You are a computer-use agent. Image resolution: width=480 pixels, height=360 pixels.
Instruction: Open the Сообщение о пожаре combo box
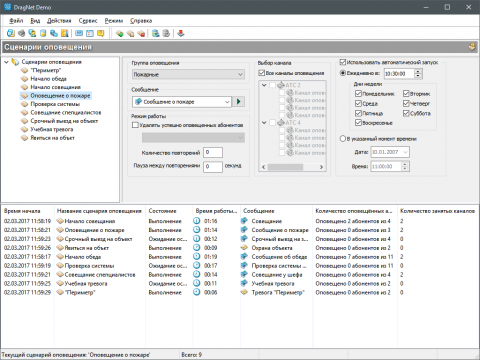click(x=182, y=102)
